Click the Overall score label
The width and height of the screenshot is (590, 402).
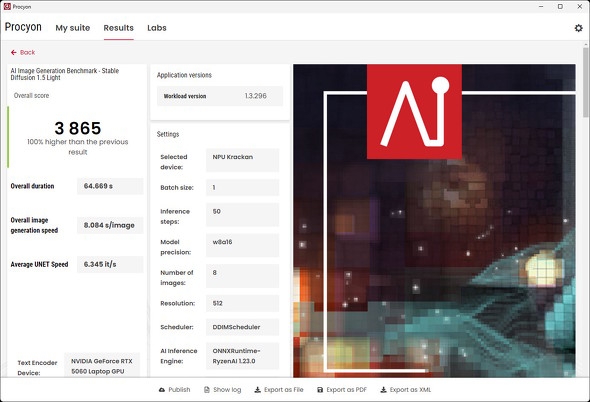point(32,96)
